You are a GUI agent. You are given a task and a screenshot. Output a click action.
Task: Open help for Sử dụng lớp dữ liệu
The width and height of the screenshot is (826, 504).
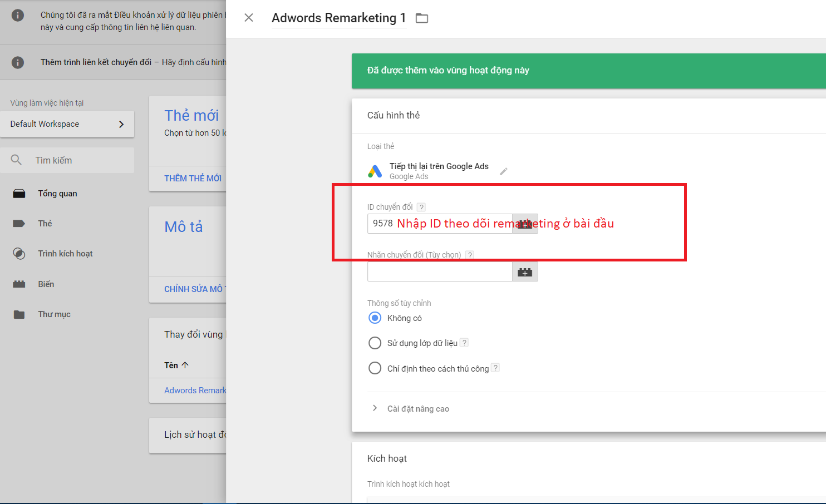[464, 343]
